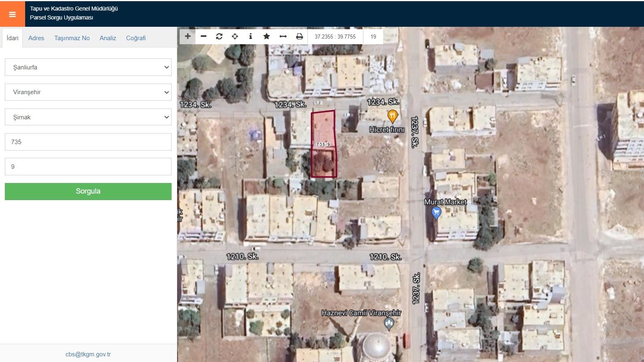The height and width of the screenshot is (362, 644).
Task: Click the star favorites icon
Action: point(266,37)
